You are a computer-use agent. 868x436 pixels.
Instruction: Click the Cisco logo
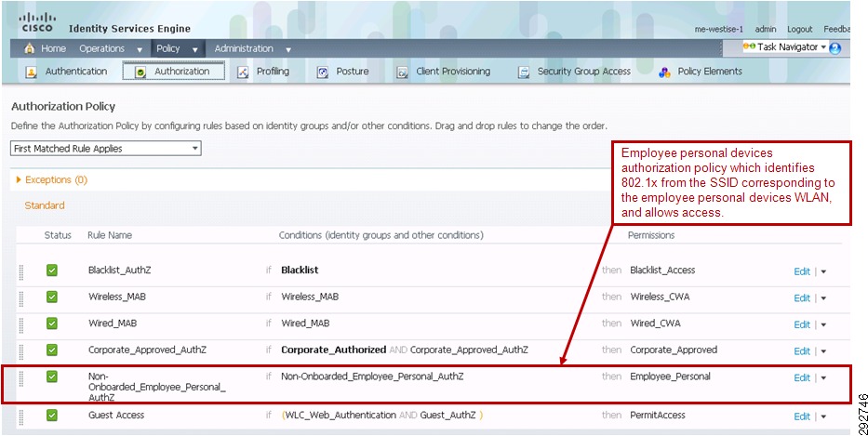point(37,22)
